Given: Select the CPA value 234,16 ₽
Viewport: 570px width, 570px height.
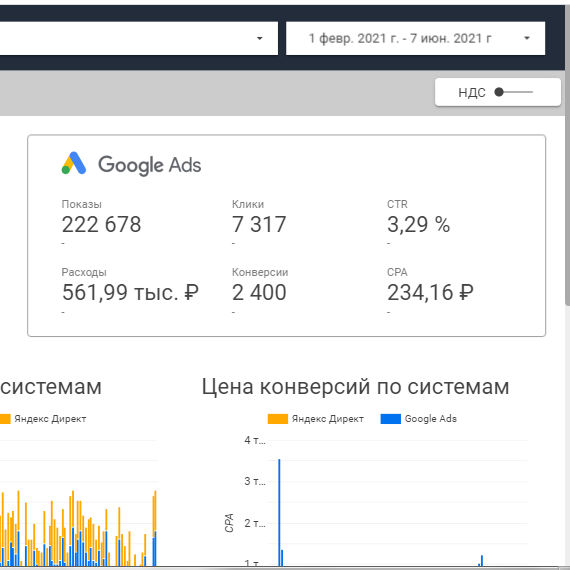Looking at the screenshot, I should pos(430,292).
